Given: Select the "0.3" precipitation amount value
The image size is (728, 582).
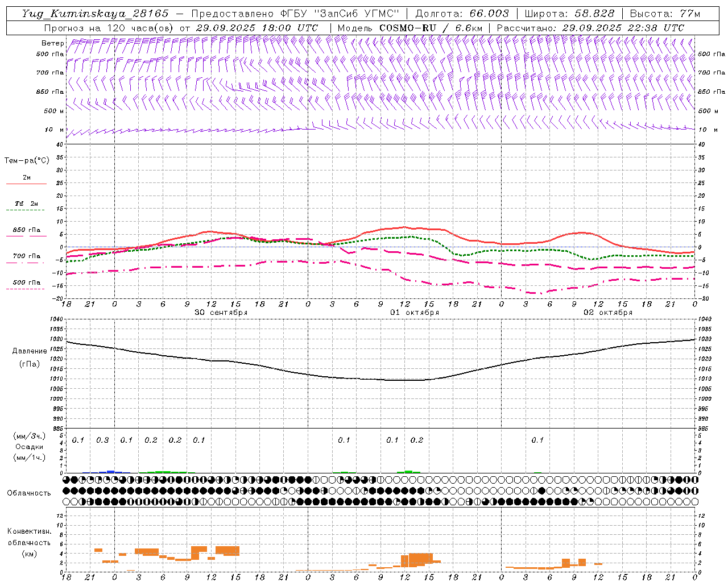Looking at the screenshot, I should click(x=102, y=440).
